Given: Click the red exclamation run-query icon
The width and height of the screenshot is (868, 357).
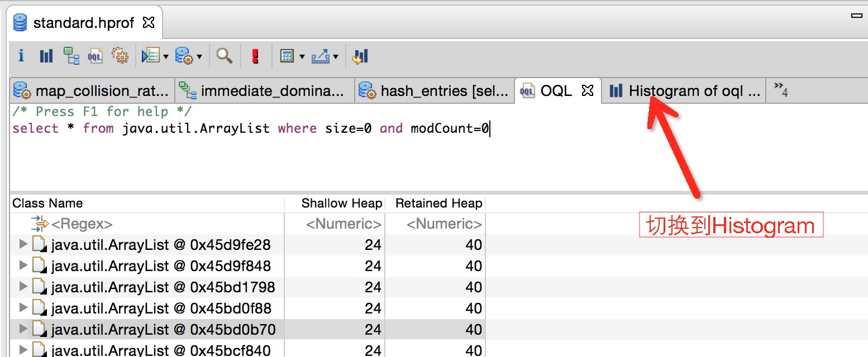Looking at the screenshot, I should 256,56.
